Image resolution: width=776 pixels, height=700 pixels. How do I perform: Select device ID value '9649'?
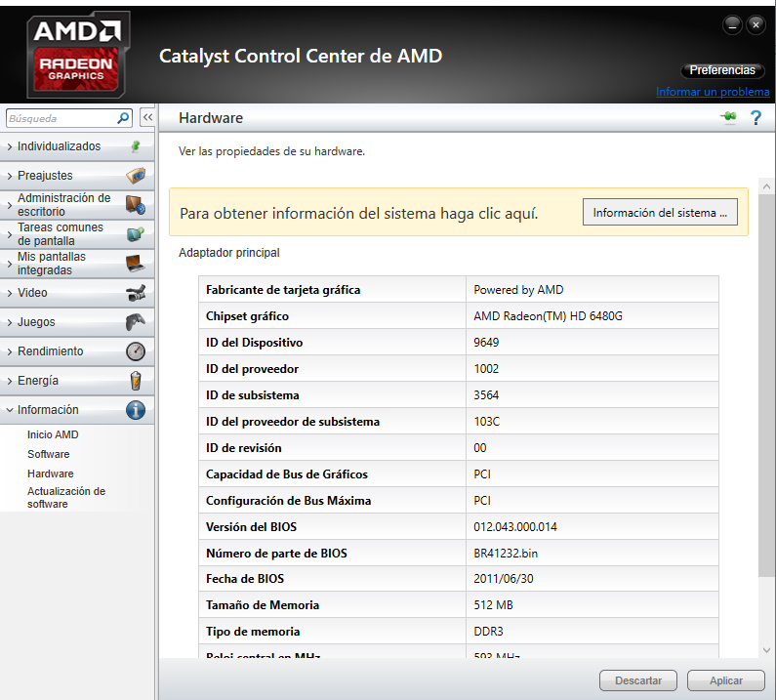(x=486, y=342)
